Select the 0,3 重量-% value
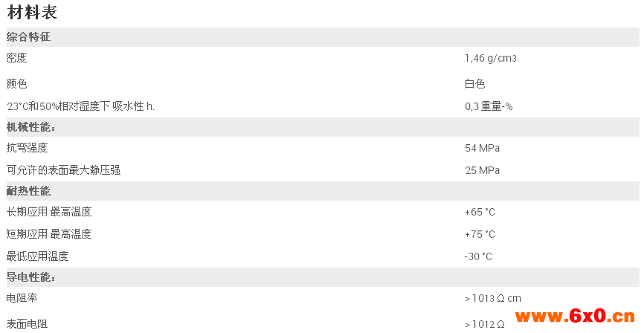The width and height of the screenshot is (644, 333). [x=489, y=106]
